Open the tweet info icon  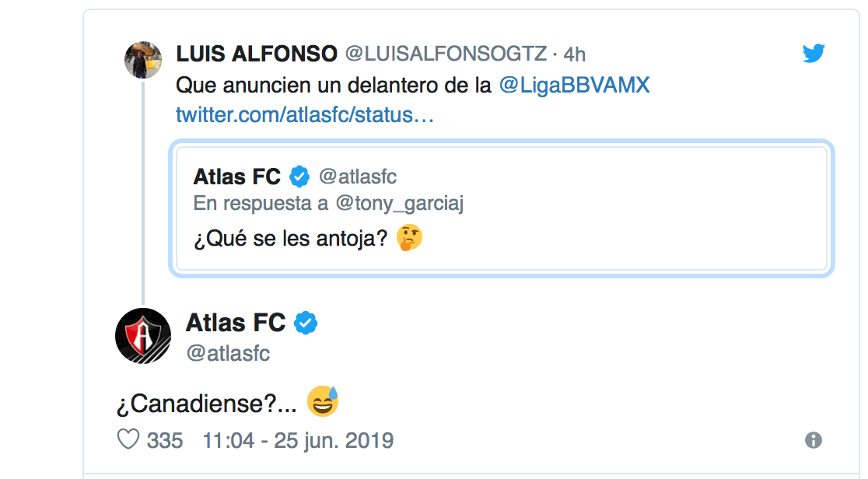click(x=814, y=441)
